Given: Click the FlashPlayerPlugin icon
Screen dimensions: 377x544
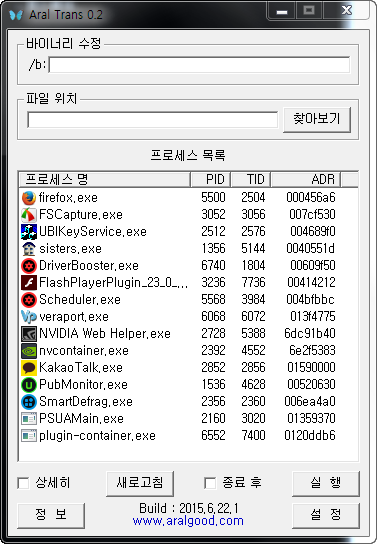Looking at the screenshot, I should click(x=29, y=283).
